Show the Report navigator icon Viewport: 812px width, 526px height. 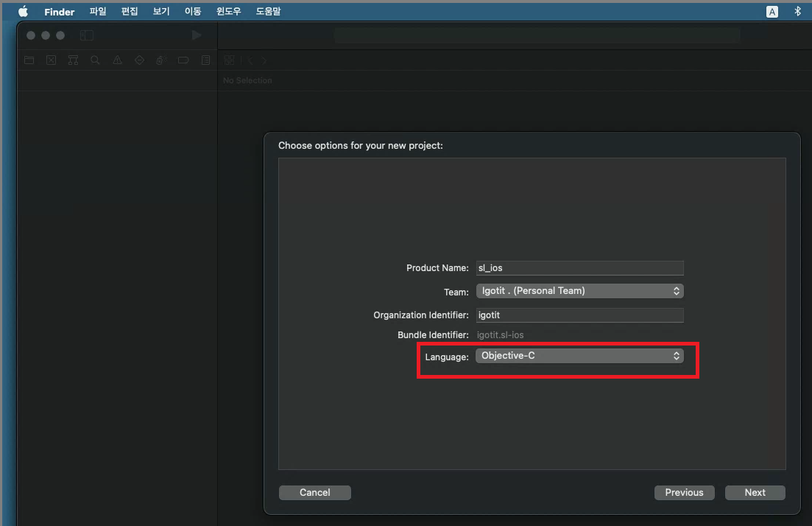205,60
